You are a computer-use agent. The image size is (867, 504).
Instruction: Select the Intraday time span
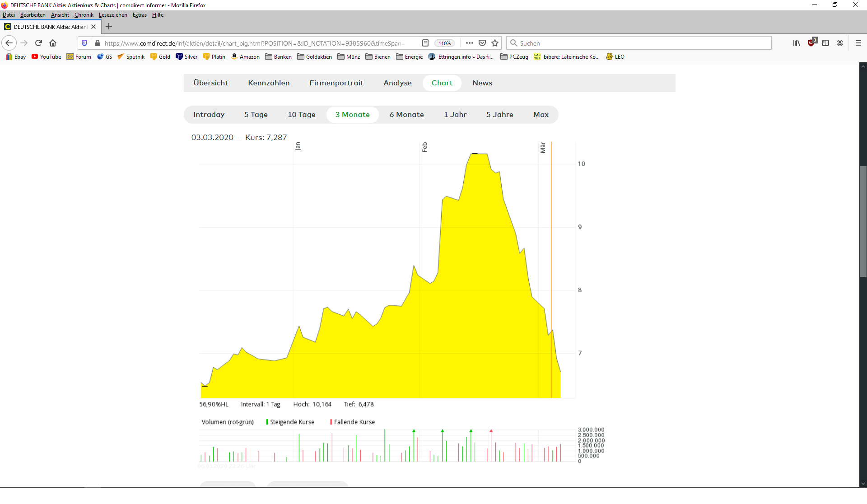[x=209, y=115]
